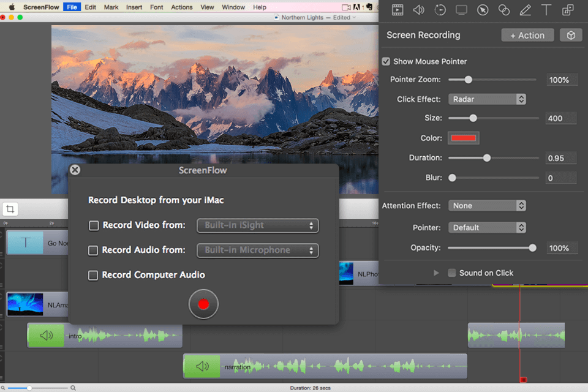Open the Touch Callout panel

point(504,10)
